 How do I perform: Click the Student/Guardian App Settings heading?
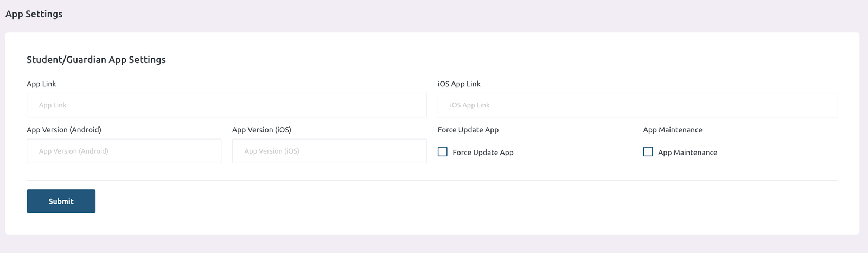point(96,60)
